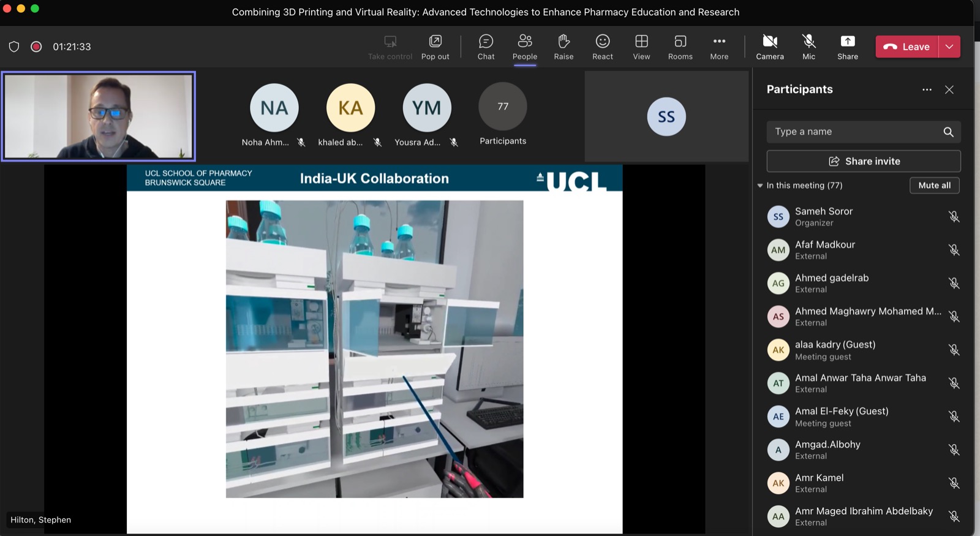Open the Chat panel
The width and height of the screenshot is (980, 536).
pyautogui.click(x=486, y=47)
